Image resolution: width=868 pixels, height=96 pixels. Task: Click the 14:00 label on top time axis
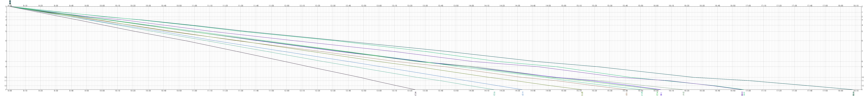[471, 6]
